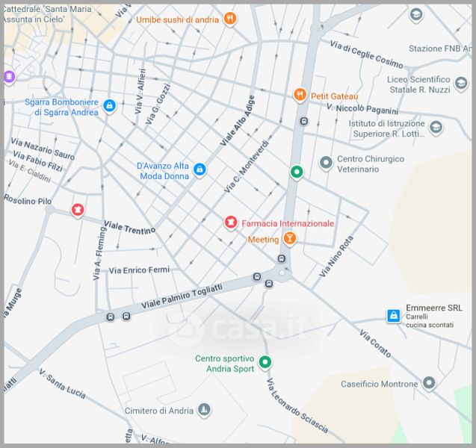Click the Farmacia Internazionale red pin
476x448 pixels.
231,223
